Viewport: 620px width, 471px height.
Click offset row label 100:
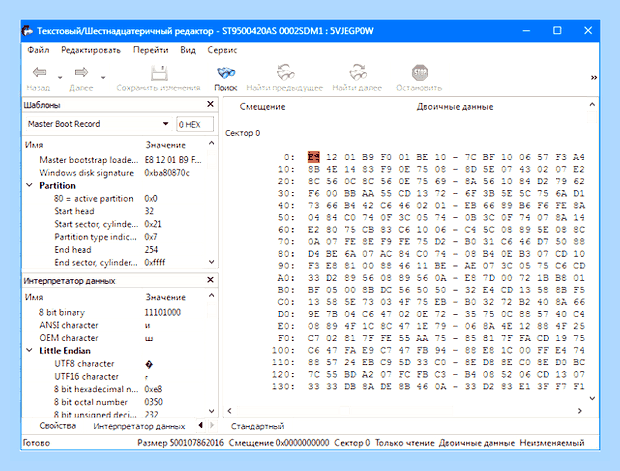coord(283,350)
